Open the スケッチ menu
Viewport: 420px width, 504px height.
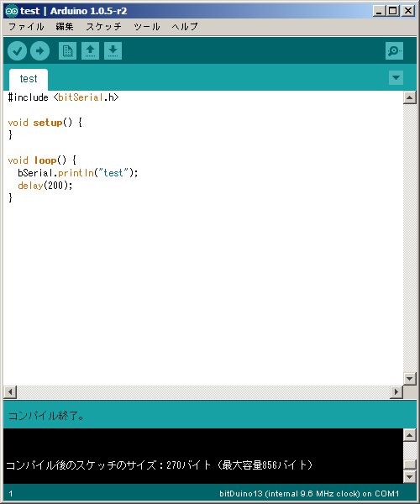tap(104, 27)
